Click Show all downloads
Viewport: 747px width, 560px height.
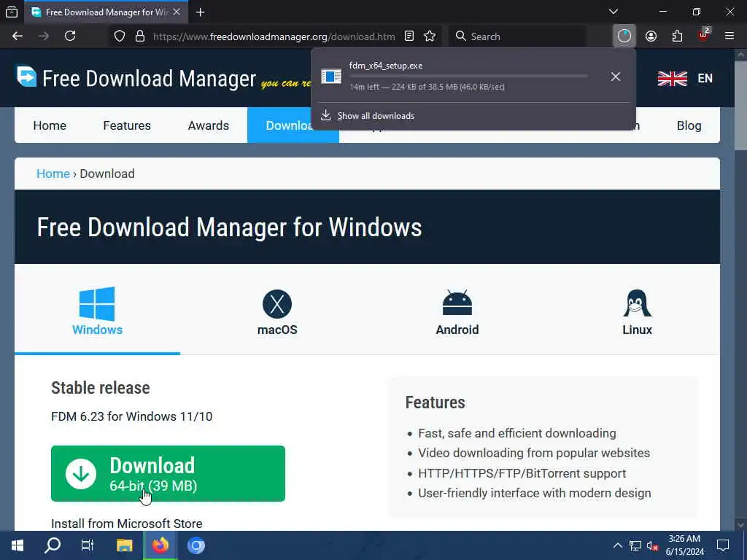tap(376, 116)
